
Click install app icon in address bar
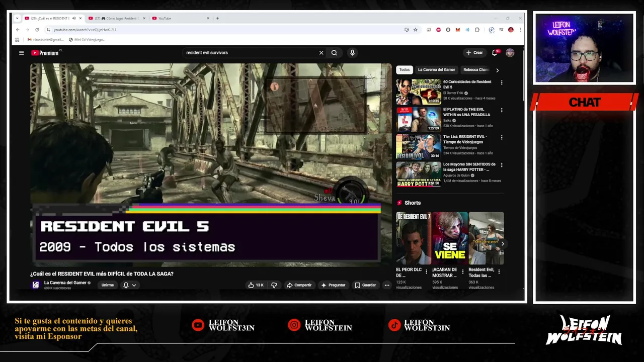click(407, 30)
